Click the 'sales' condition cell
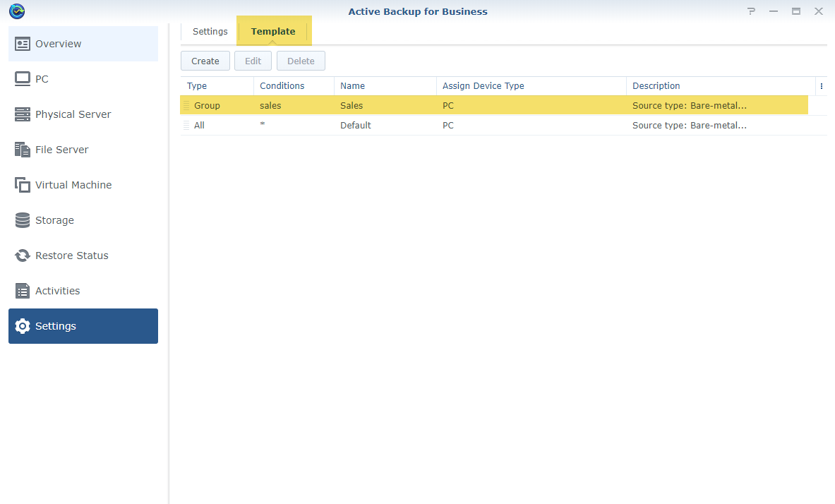 click(270, 105)
